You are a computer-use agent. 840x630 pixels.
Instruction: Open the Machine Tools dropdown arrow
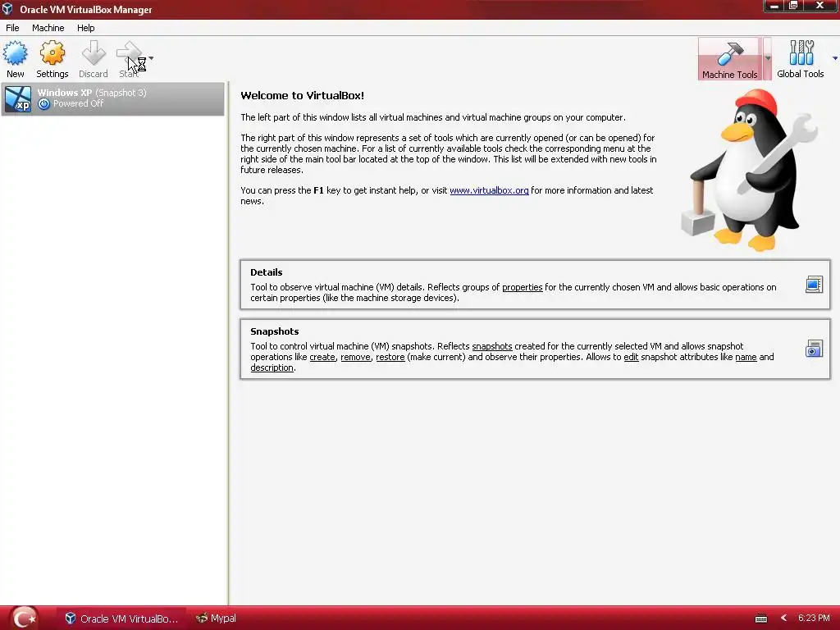coord(767,58)
